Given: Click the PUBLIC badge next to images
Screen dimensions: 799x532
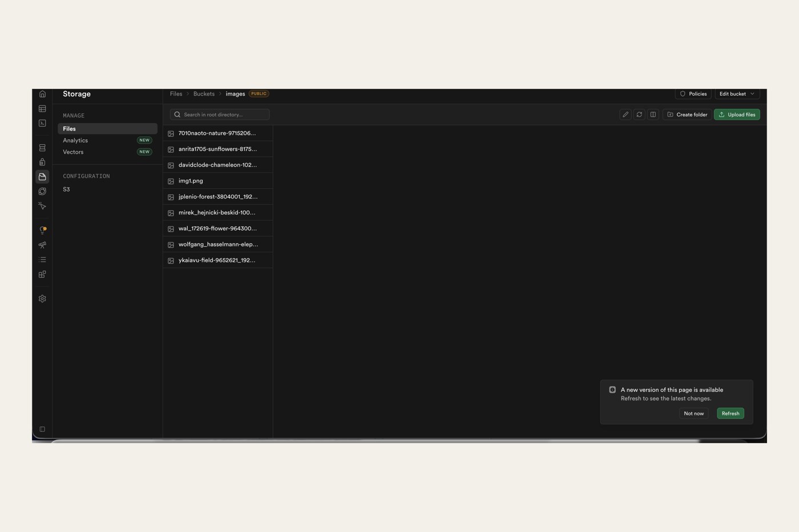Looking at the screenshot, I should 259,94.
